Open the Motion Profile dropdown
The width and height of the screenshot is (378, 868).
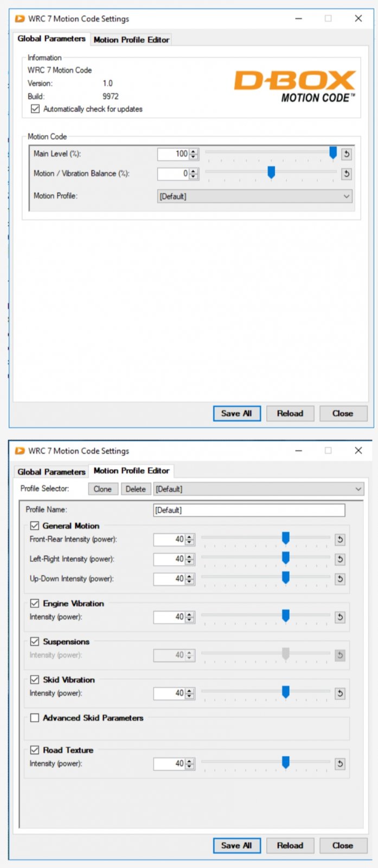coord(254,196)
